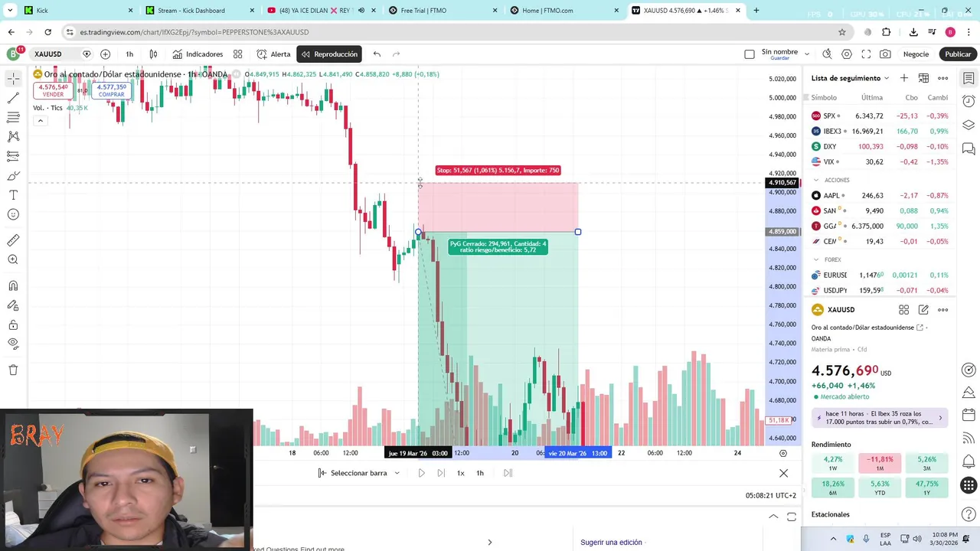This screenshot has height=551, width=980.
Task: Select the trend line drawing tool
Action: [13, 98]
